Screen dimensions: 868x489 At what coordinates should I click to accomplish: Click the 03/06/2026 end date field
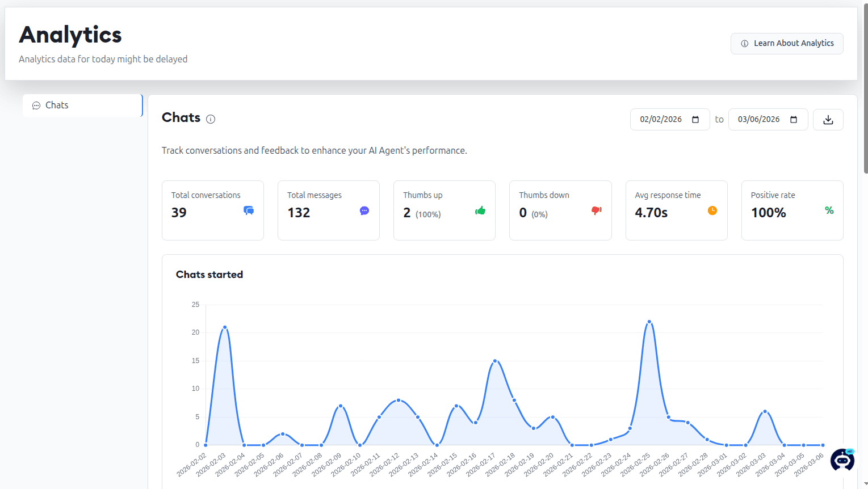tap(768, 120)
